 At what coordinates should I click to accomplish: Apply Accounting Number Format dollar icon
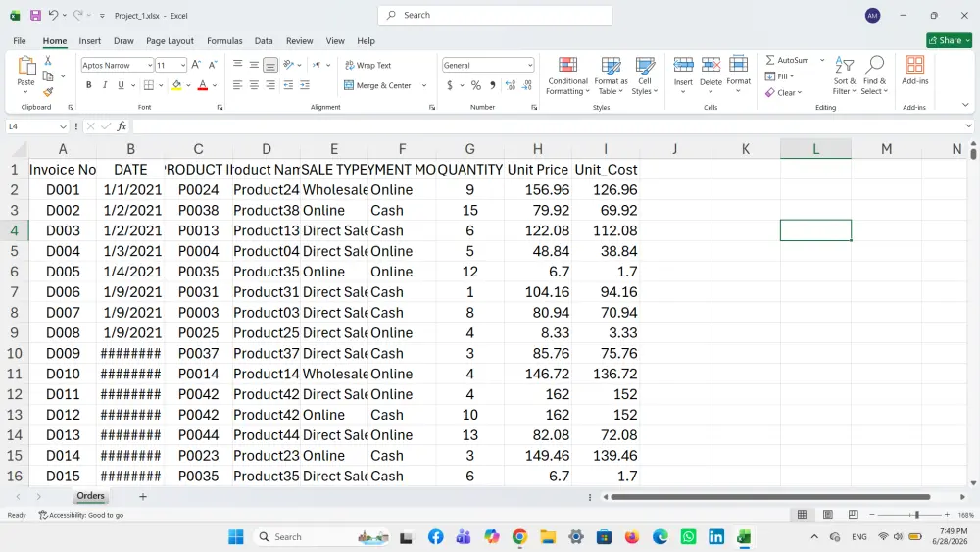[x=450, y=85]
